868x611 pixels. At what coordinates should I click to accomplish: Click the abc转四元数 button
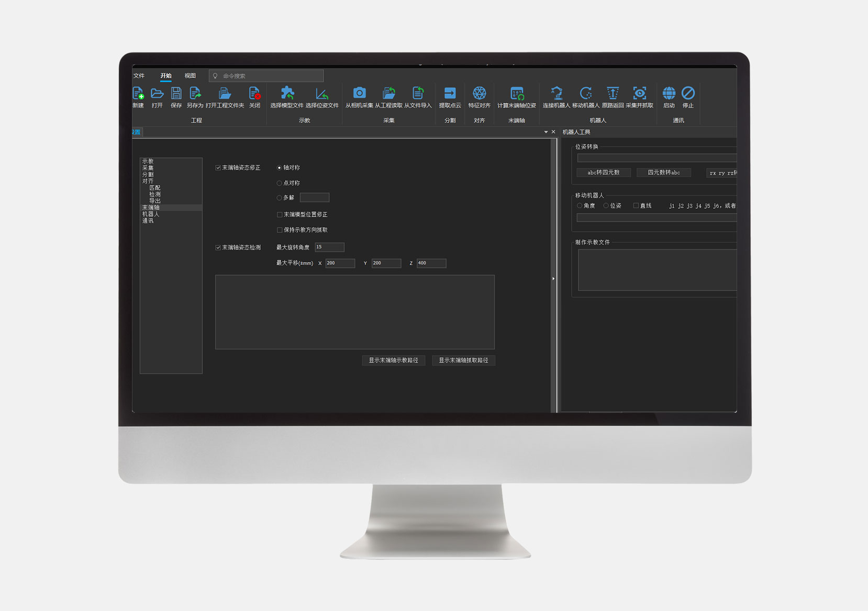tap(603, 173)
